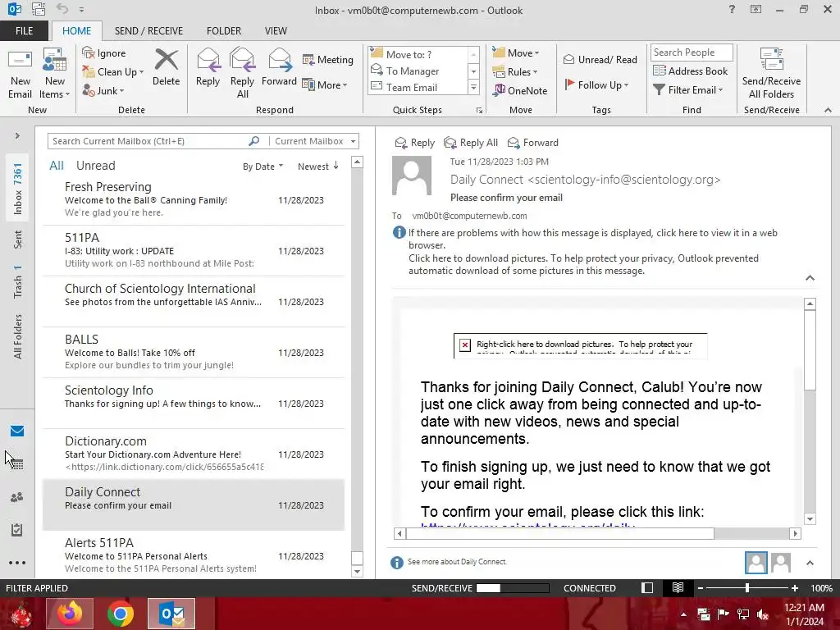This screenshot has width=840, height=630.
Task: Expand the Quick Steps gallery
Action: (x=473, y=87)
